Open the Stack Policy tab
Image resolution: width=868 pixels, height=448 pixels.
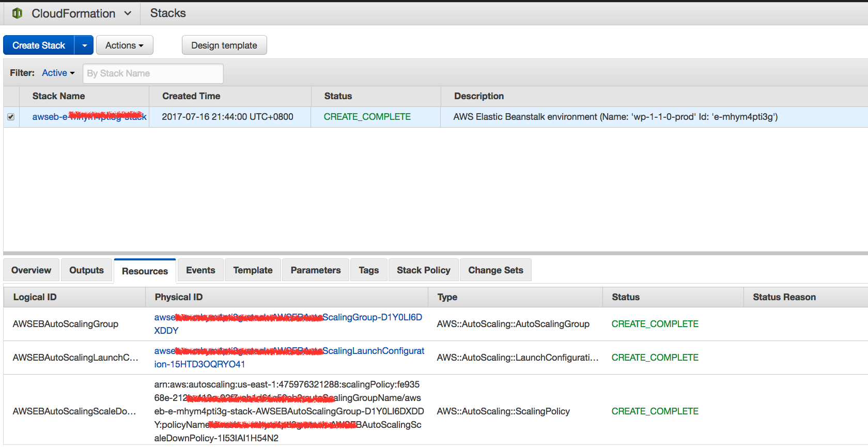[424, 270]
